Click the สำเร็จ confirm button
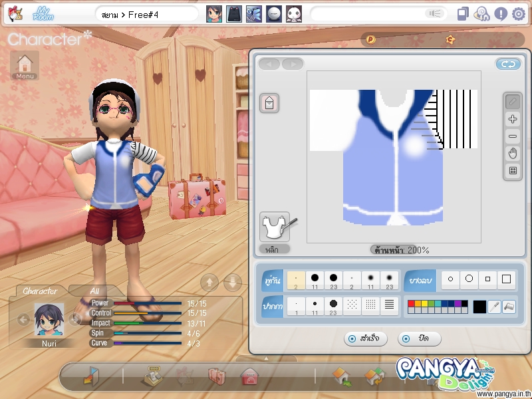532x399 pixels. tap(365, 338)
